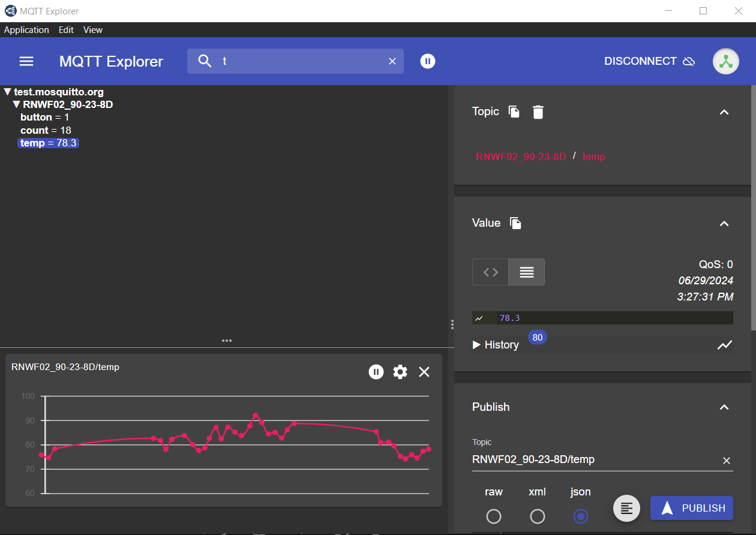Click the format payload round button
The height and width of the screenshot is (535, 756).
pos(626,508)
